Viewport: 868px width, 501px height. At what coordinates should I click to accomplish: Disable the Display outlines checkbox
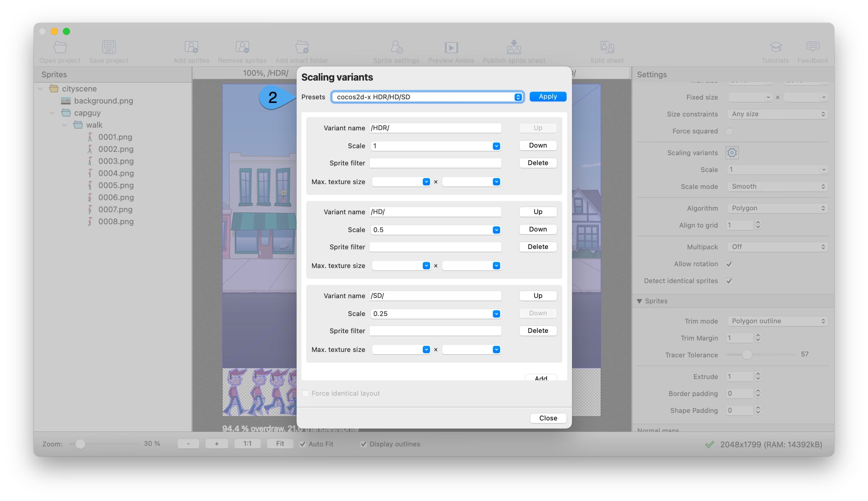click(x=363, y=444)
